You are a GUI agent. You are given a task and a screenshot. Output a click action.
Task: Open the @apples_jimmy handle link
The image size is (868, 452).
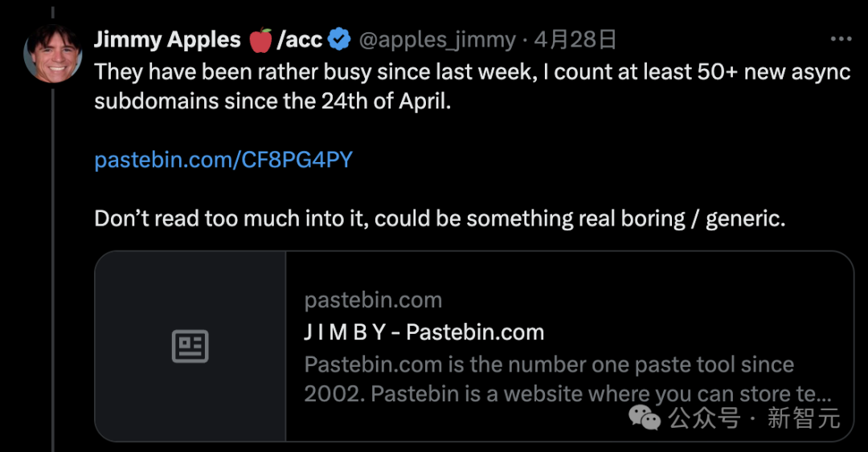click(x=436, y=39)
